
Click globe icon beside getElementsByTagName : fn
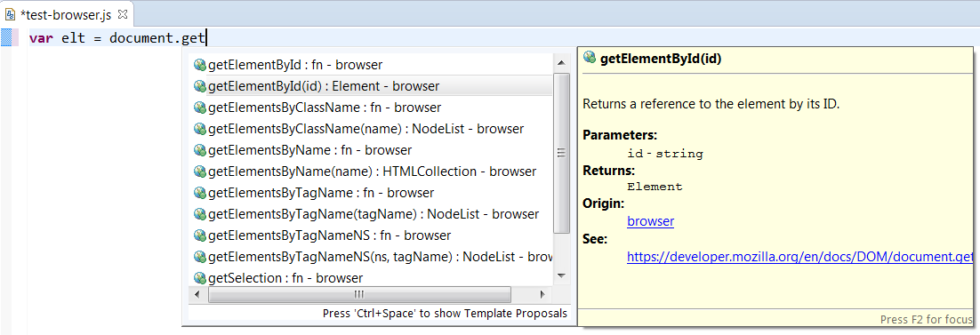point(200,193)
